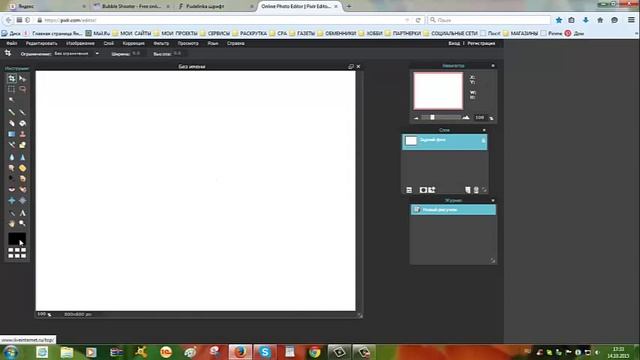Screen dimensions: 640x360
Task: Maximize the untitled canvas window
Action: (x=351, y=67)
